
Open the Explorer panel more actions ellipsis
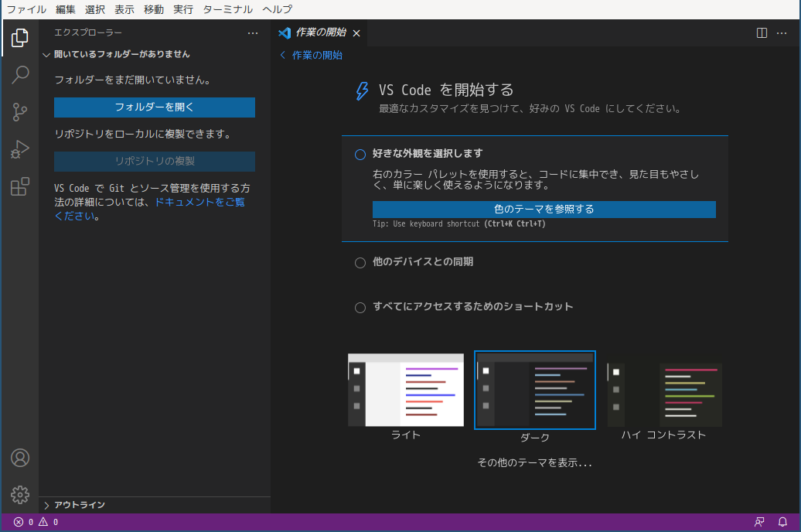coord(252,33)
